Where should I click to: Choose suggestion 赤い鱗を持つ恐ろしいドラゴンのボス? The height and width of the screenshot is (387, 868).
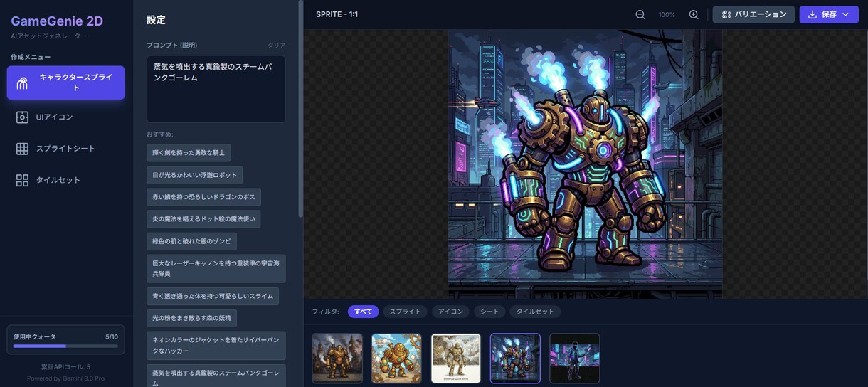[x=203, y=197]
